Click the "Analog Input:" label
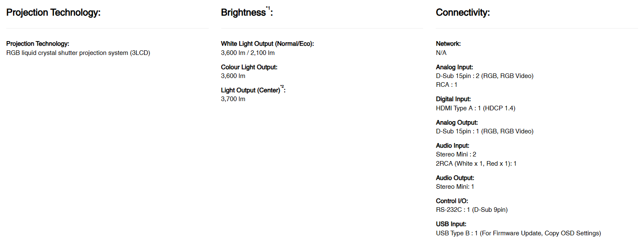 454,67
